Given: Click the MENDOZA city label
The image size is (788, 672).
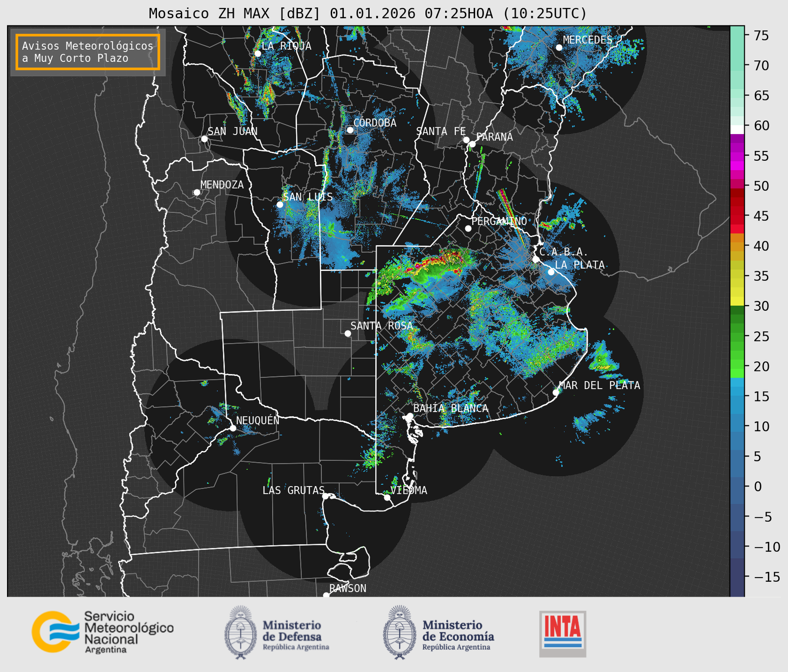Looking at the screenshot, I should tap(222, 185).
